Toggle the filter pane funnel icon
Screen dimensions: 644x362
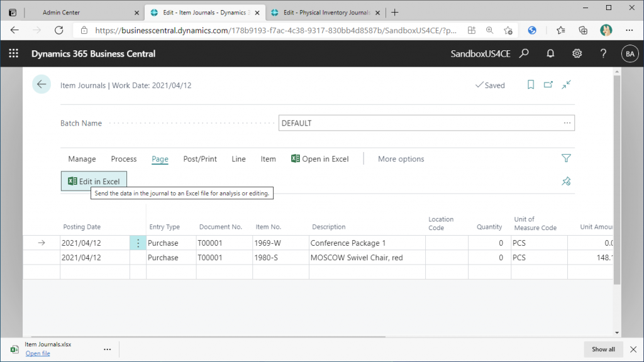click(x=566, y=158)
